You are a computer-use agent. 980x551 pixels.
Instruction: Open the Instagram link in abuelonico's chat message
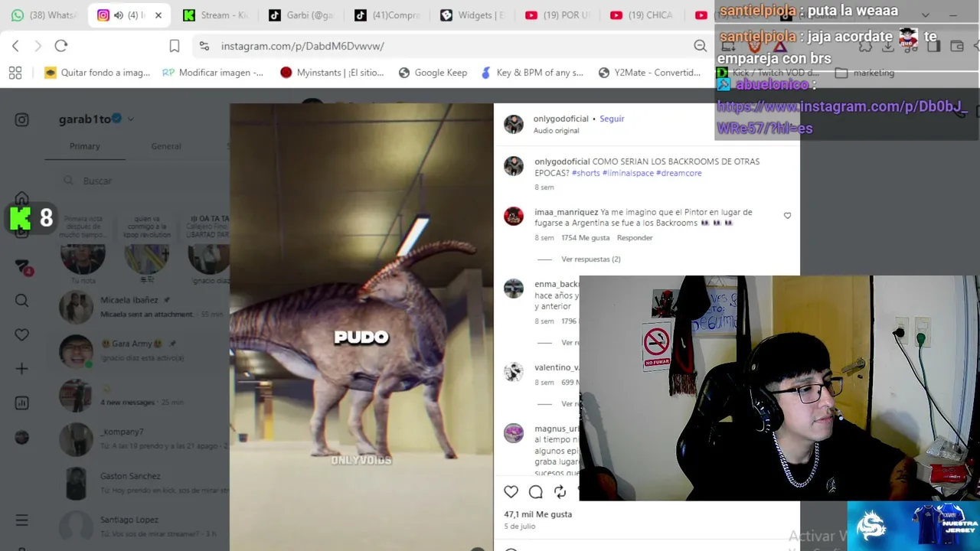(x=841, y=117)
